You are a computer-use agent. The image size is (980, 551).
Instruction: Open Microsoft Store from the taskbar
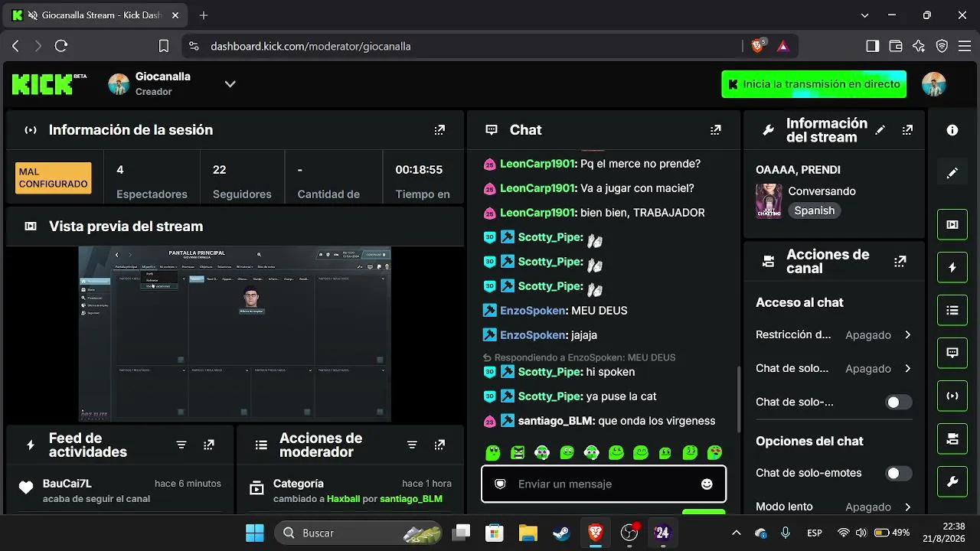pyautogui.click(x=494, y=533)
